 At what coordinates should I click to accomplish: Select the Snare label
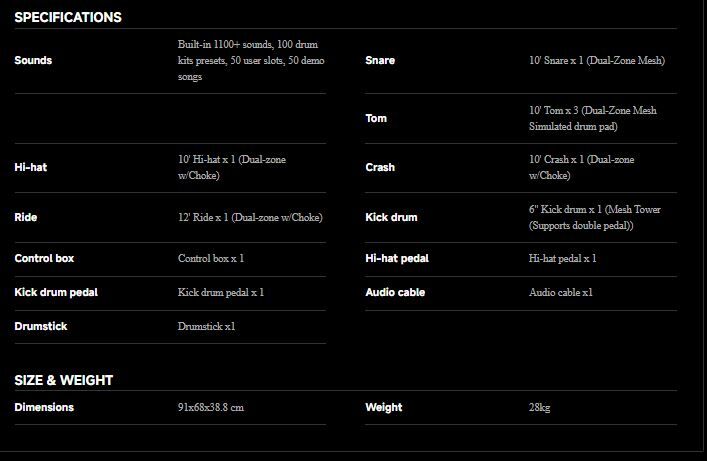[380, 60]
